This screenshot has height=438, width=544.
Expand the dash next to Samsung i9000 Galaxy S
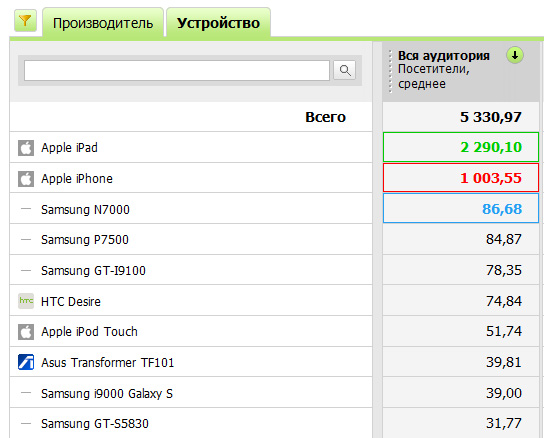coord(26,393)
